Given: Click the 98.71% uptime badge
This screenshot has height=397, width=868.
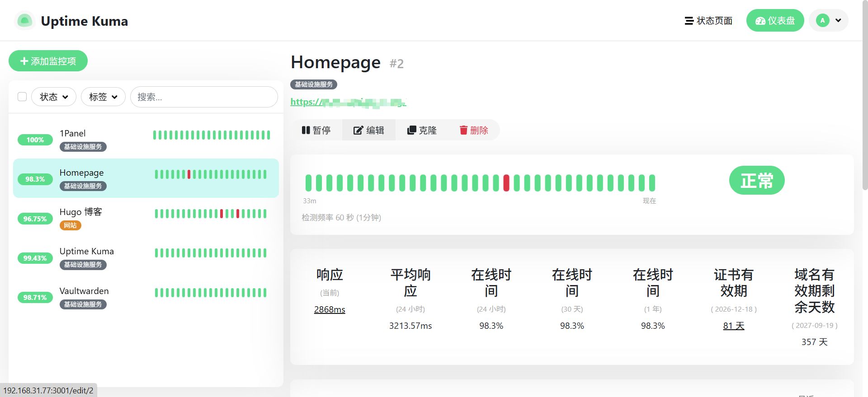Looking at the screenshot, I should coord(35,297).
